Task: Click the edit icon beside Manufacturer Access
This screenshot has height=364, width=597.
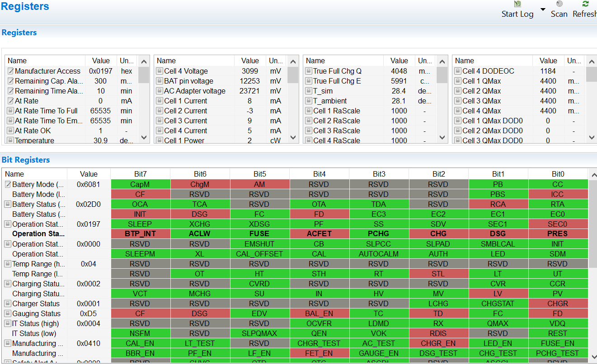Action: 10,71
